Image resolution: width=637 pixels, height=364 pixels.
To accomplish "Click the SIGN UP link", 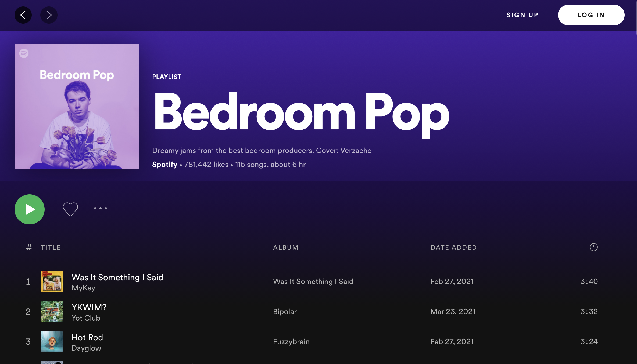I will click(x=522, y=15).
